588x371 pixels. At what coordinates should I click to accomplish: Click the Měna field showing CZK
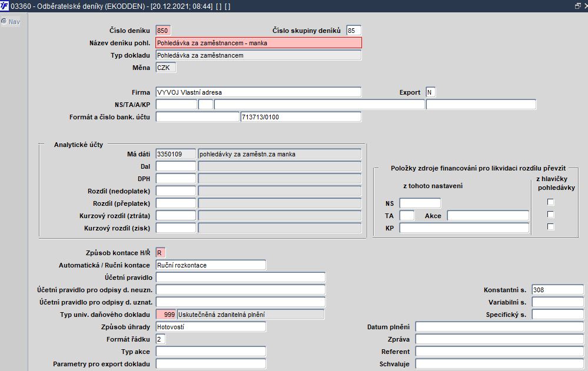[x=166, y=68]
